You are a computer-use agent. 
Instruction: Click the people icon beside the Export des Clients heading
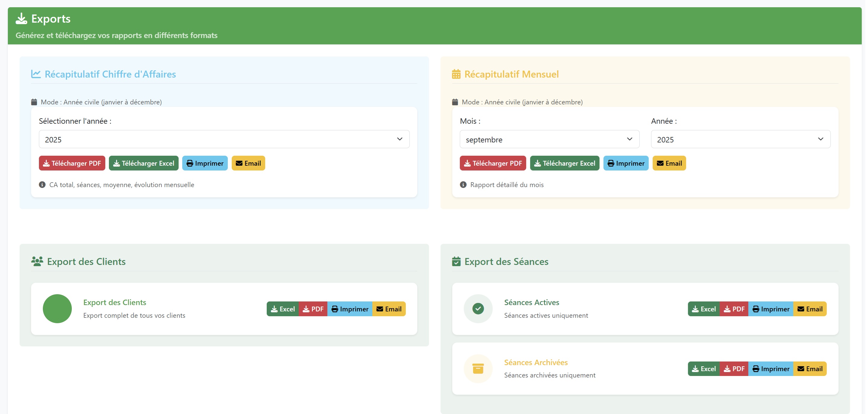[x=37, y=261]
